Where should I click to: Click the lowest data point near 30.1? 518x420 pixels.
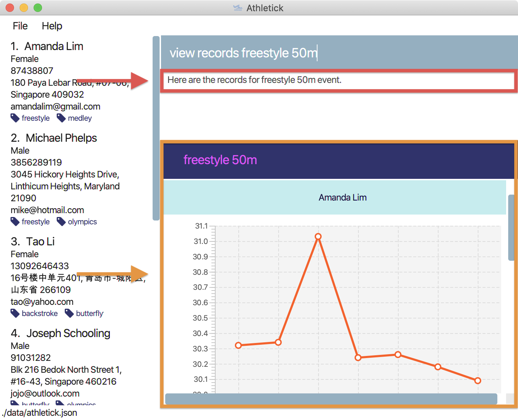click(478, 380)
